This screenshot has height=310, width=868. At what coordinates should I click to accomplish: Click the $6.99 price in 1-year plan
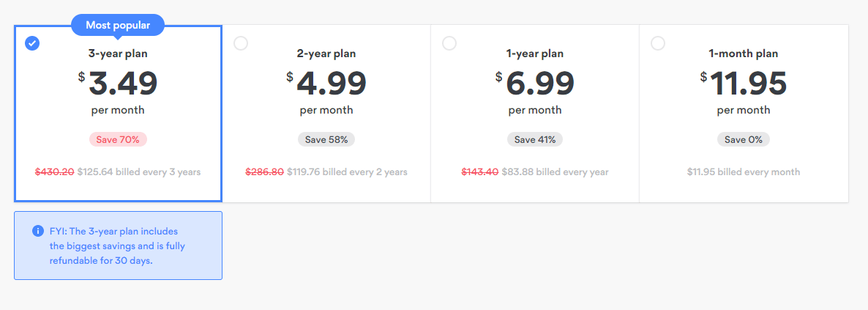[535, 84]
